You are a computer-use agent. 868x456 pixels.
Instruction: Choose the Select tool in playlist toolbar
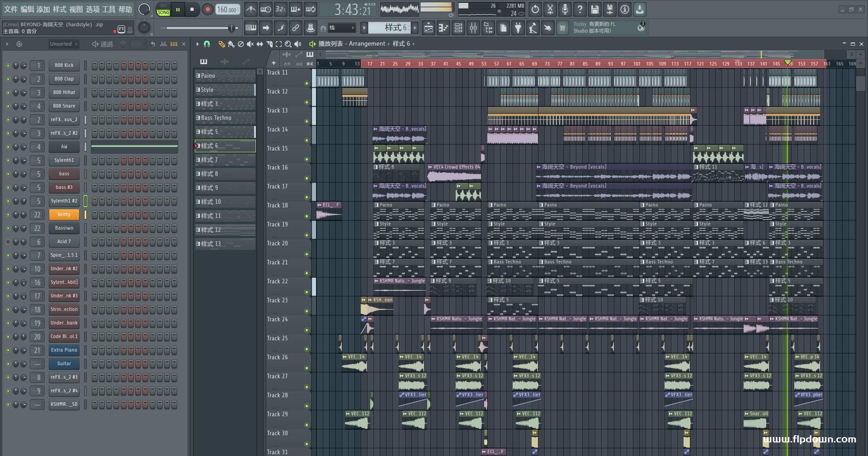278,44
